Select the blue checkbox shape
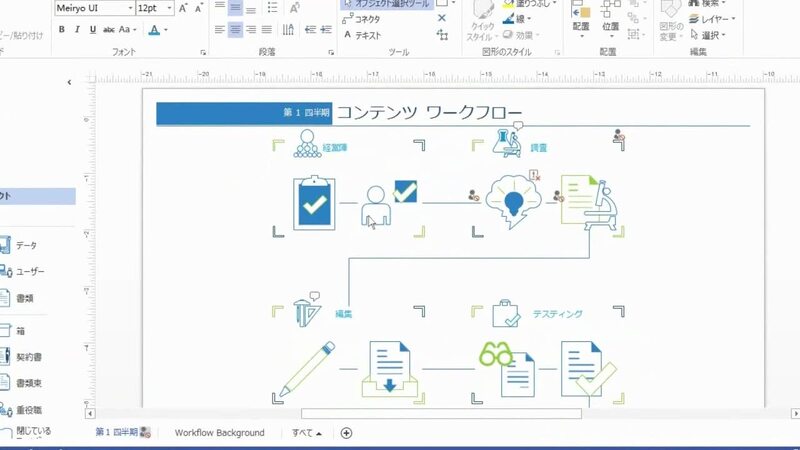Image resolution: width=800 pixels, height=450 pixels. [406, 191]
